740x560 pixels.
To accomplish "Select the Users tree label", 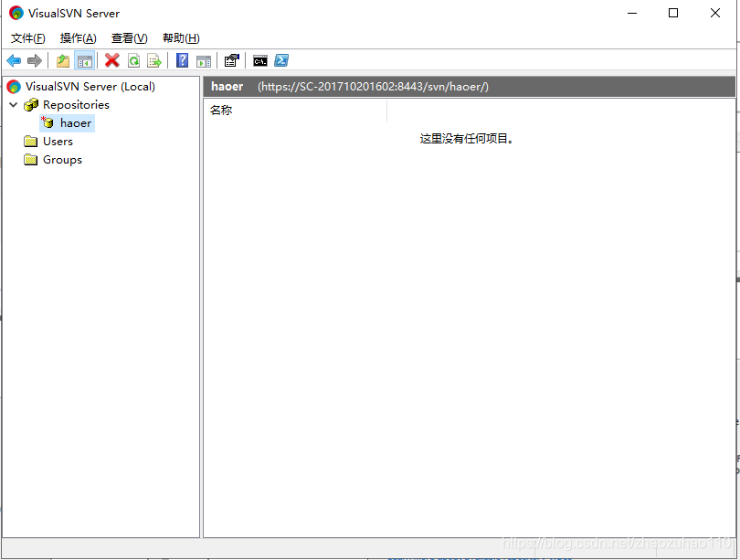I will click(58, 141).
